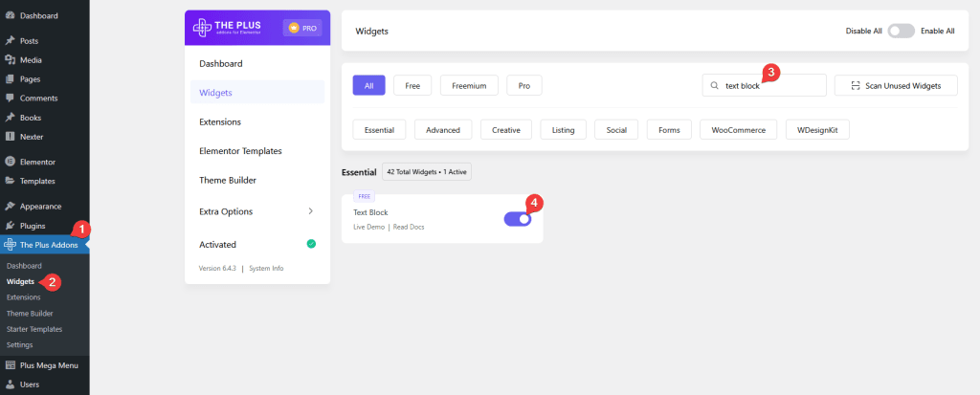Click the '42 Total Widgets • 1 Active' badge
The image size is (980, 395).
coord(427,172)
